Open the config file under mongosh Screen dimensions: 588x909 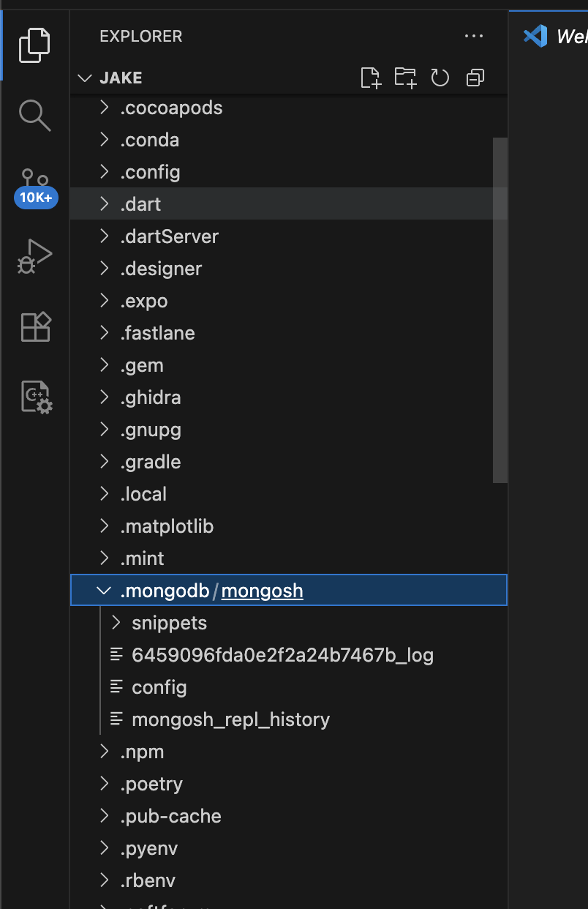(289, 687)
